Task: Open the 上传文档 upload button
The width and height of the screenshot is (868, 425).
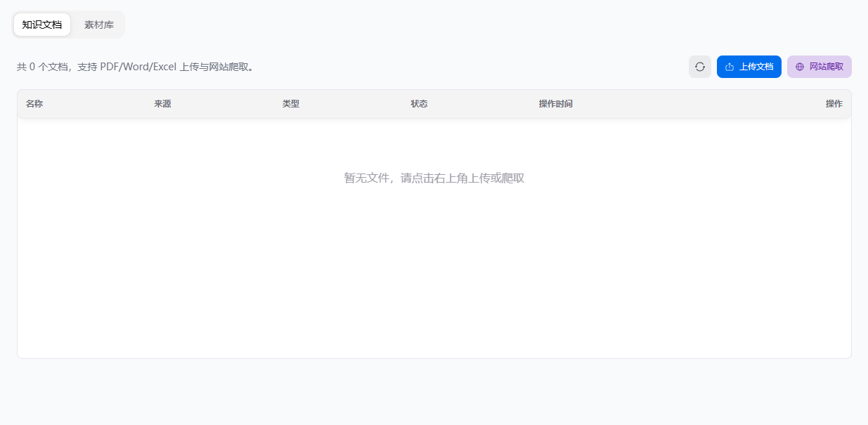Action: pyautogui.click(x=749, y=67)
